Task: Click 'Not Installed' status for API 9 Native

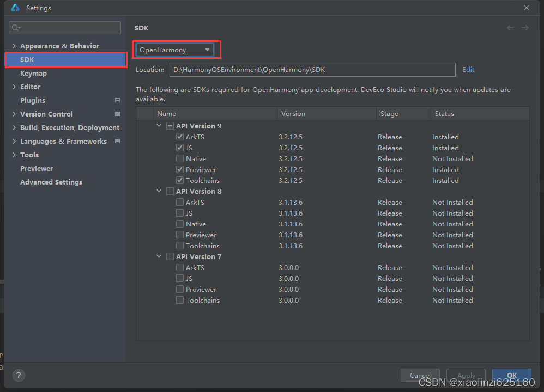Action: [452, 158]
